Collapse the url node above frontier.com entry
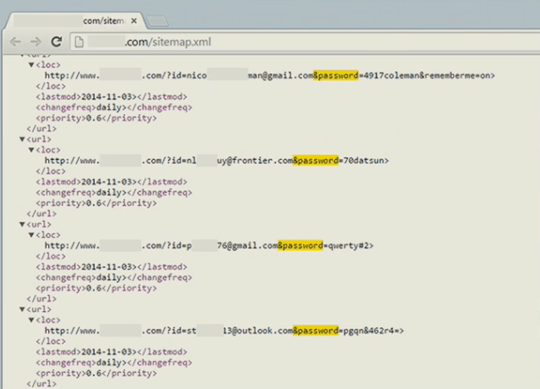540x389 pixels. (x=22, y=139)
